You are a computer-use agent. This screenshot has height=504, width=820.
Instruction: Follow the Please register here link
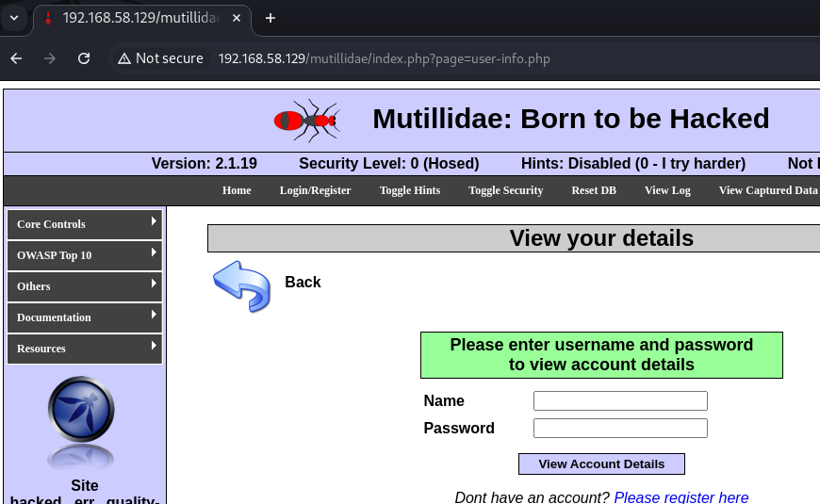(x=681, y=497)
